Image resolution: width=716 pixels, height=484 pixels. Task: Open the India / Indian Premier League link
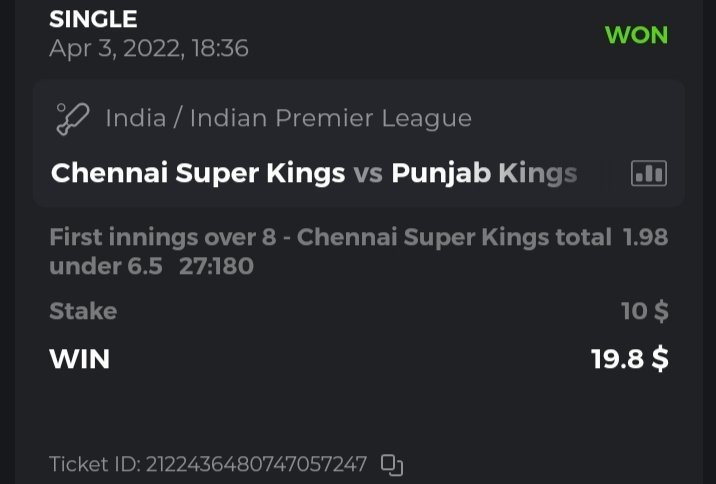coord(288,118)
